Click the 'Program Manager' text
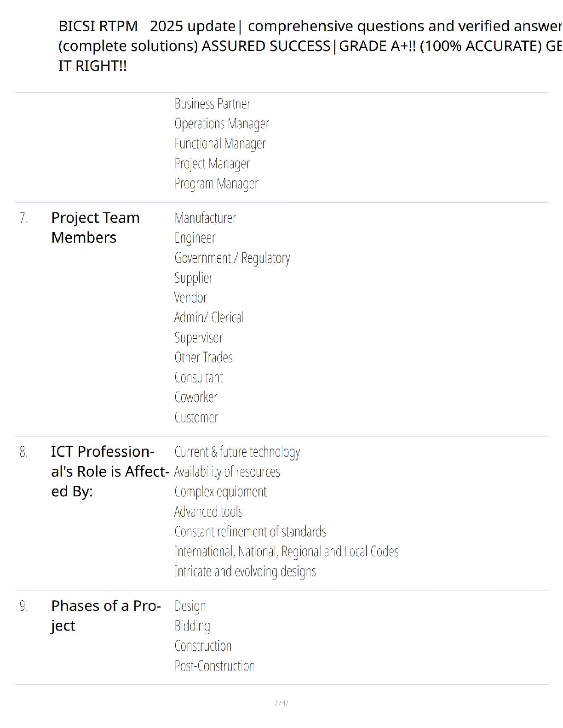 click(x=216, y=184)
